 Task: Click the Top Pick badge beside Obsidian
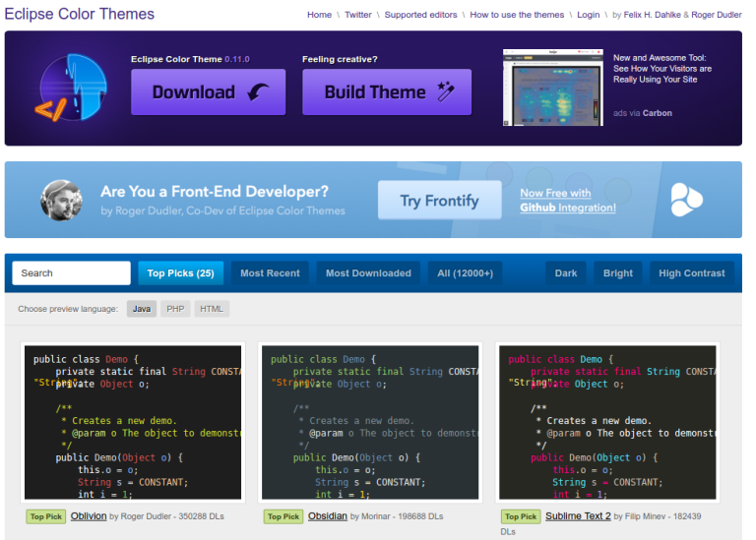point(283,516)
